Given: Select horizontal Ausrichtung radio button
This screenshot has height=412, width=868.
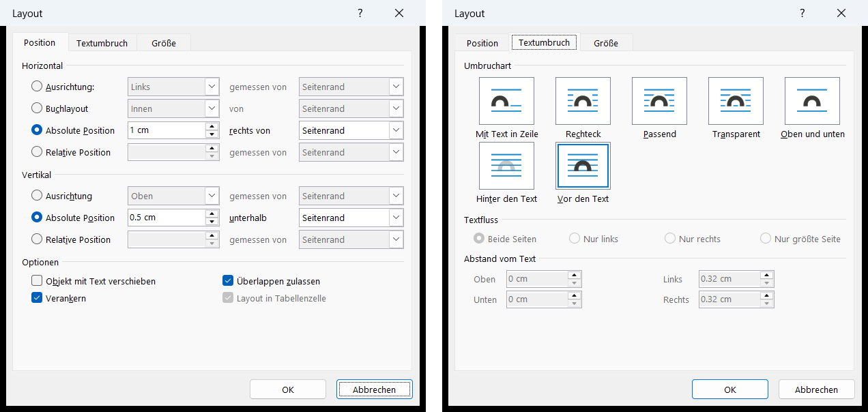Looking at the screenshot, I should tap(37, 87).
